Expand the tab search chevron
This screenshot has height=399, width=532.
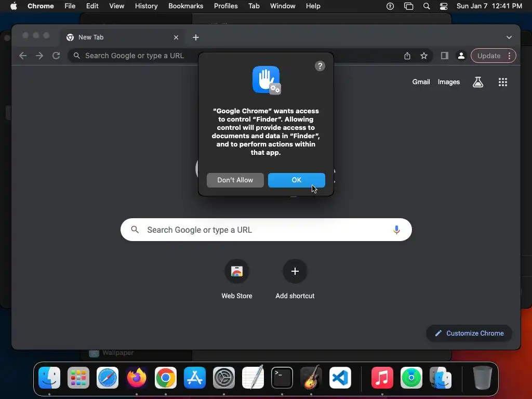[509, 37]
